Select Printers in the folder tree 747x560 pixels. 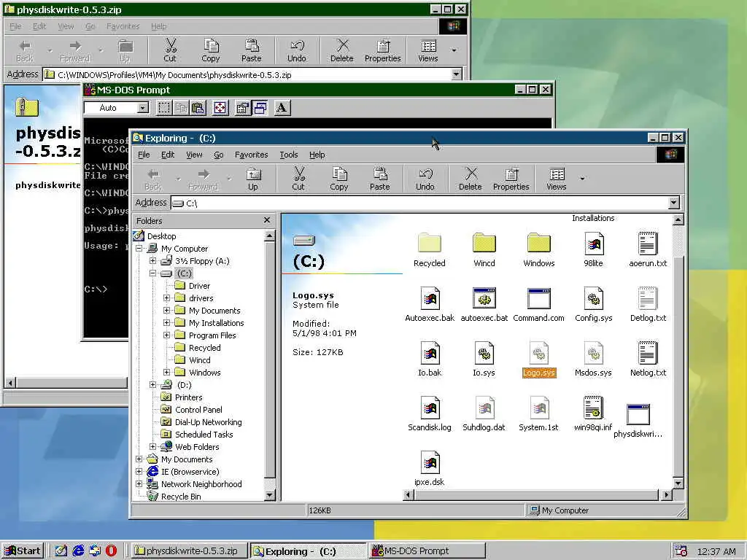pos(188,397)
